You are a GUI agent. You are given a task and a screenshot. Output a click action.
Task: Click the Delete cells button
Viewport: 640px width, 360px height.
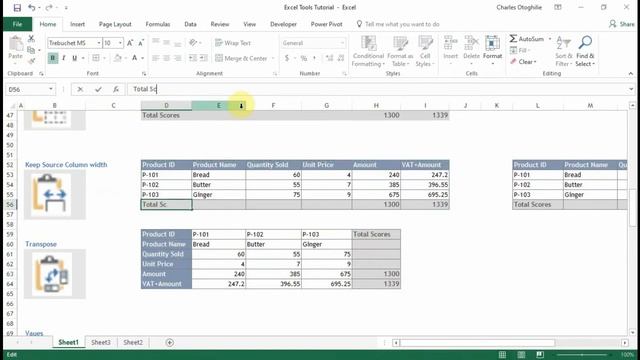pyautogui.click(x=471, y=51)
